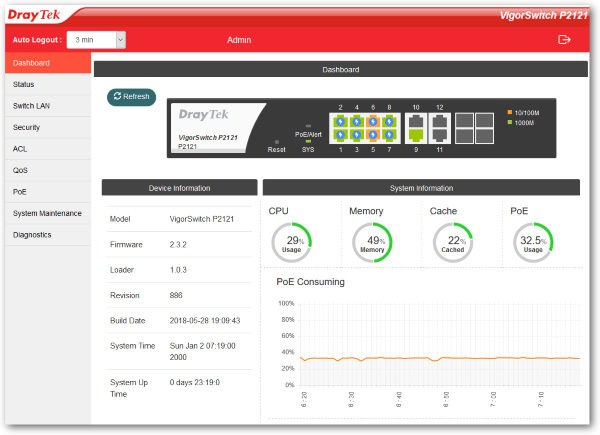The width and height of the screenshot is (600, 435).
Task: Open the Dashboard menu item
Action: click(x=48, y=63)
